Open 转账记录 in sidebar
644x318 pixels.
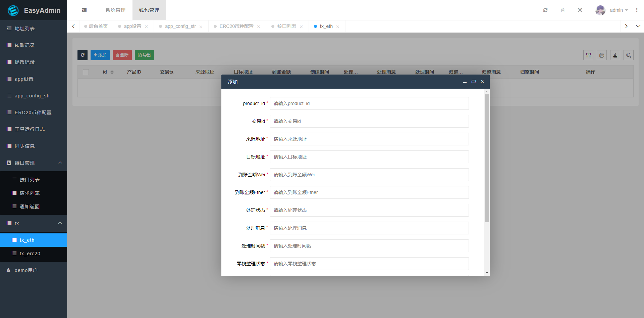tap(34, 45)
